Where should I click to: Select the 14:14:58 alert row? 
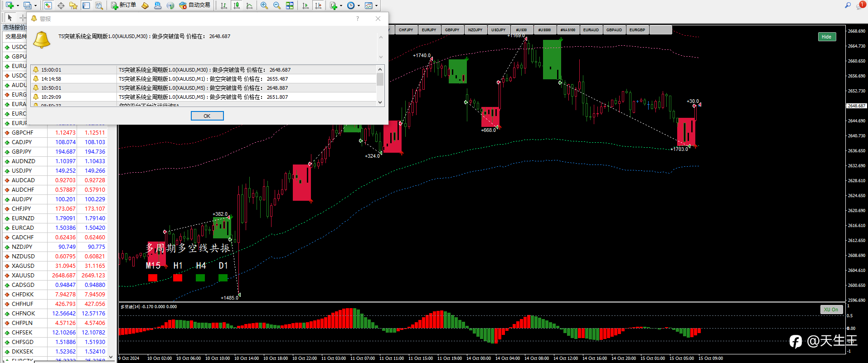coord(204,79)
